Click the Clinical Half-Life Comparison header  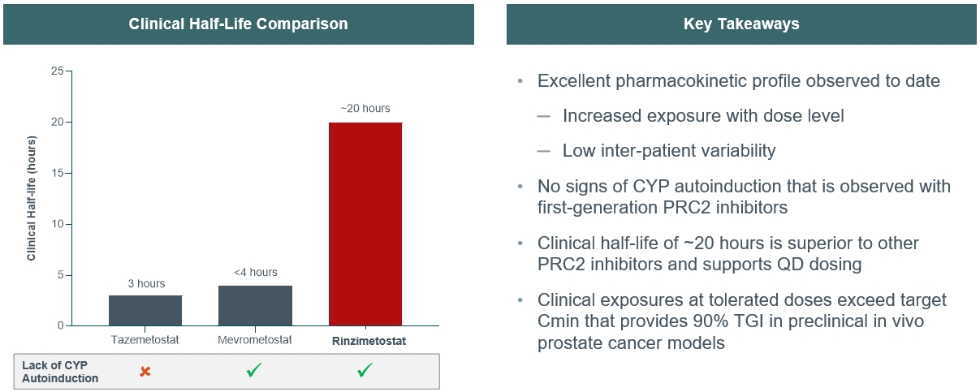[238, 24]
